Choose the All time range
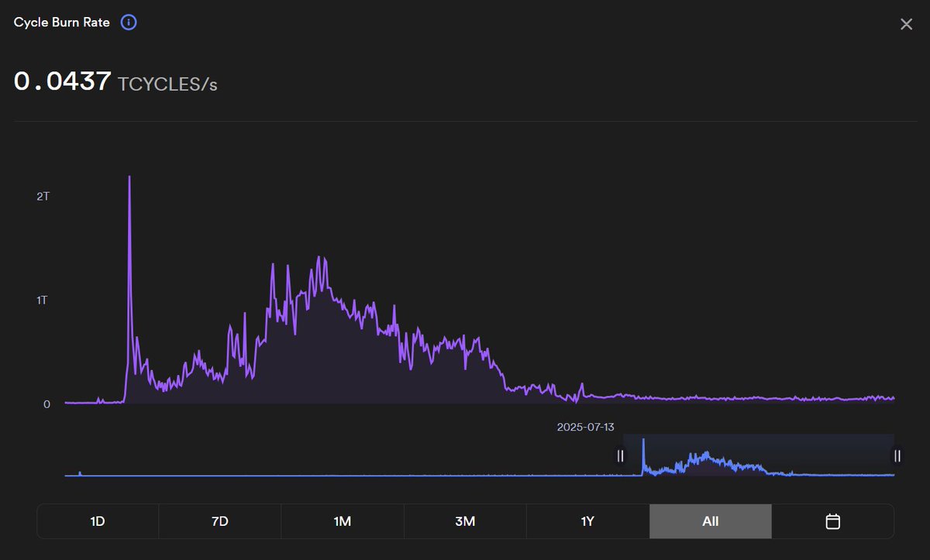This screenshot has height=560, width=930. (x=711, y=521)
